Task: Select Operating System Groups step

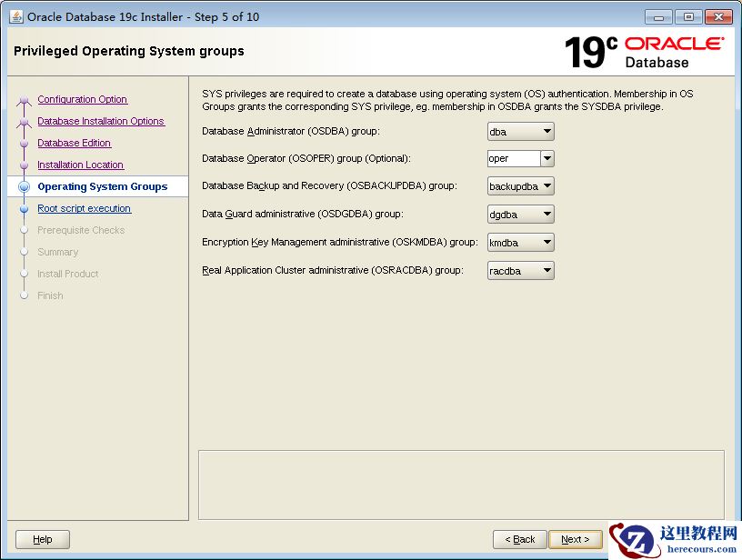Action: (103, 186)
